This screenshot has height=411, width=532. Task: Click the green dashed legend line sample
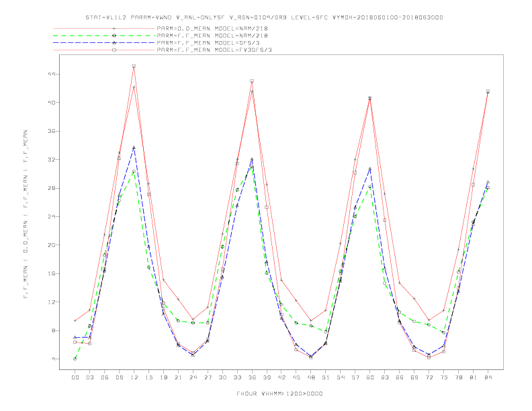point(104,36)
